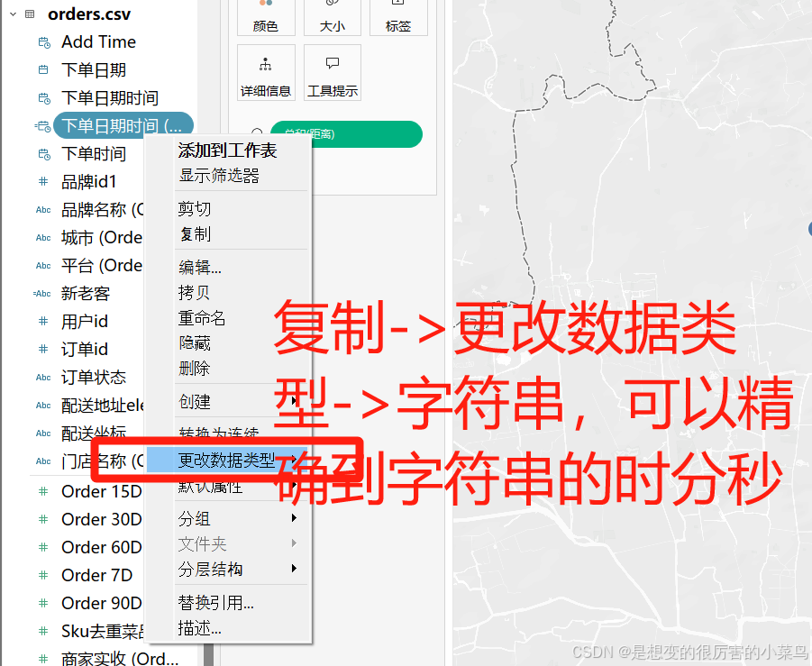Click the Order 90D number type icon

(x=43, y=603)
